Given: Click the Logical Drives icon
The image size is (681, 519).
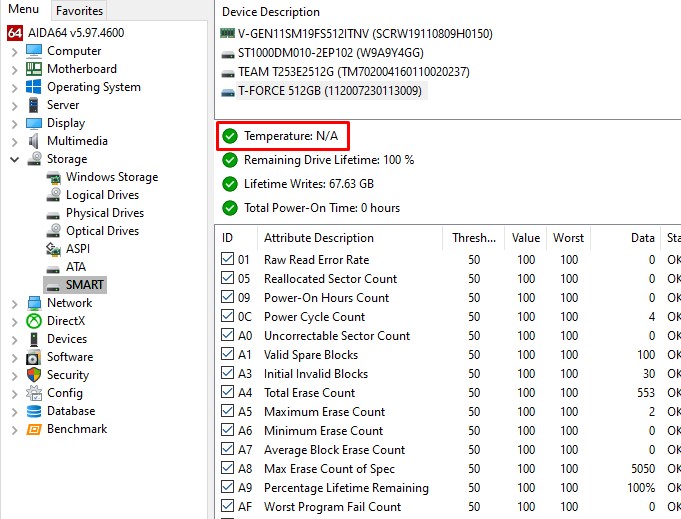Looking at the screenshot, I should pos(53,195).
